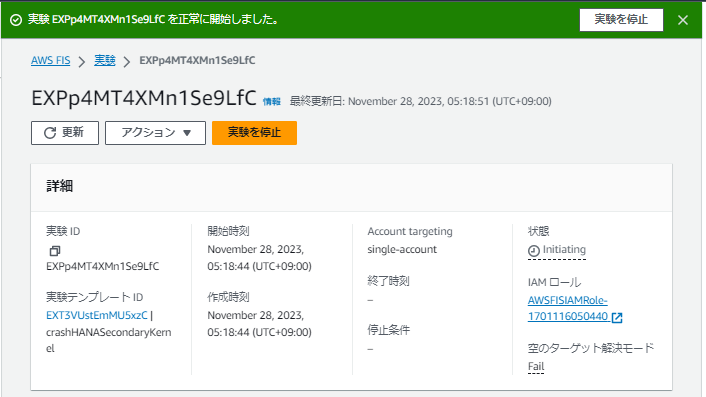Click the clock icon next to Initiating
The width and height of the screenshot is (706, 397).
coord(534,251)
